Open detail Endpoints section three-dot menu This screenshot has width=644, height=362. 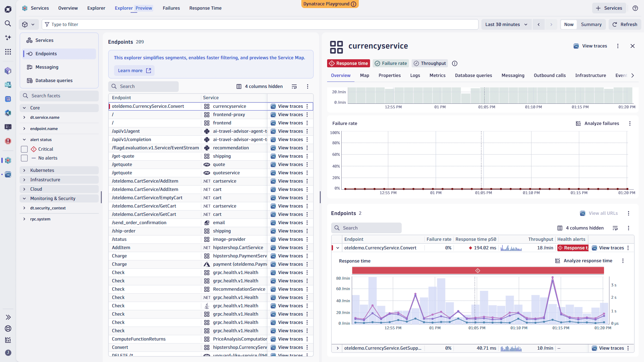(628, 213)
